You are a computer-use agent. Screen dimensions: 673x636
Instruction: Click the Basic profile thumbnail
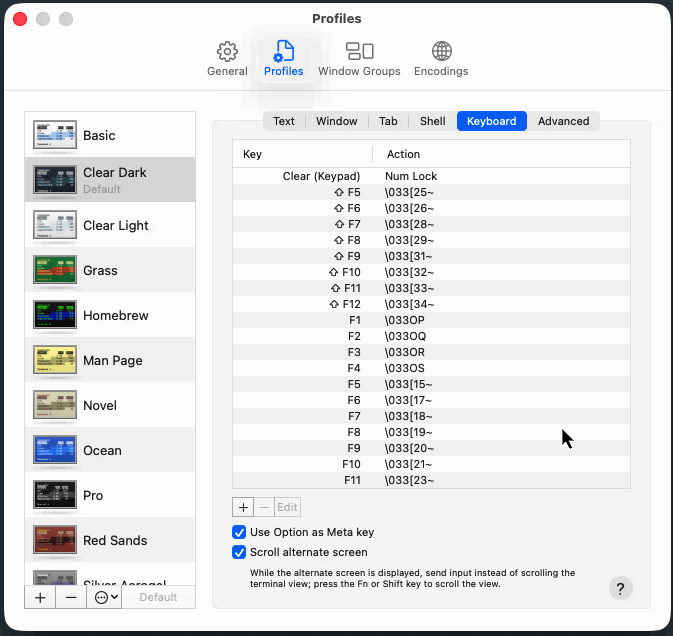point(55,135)
